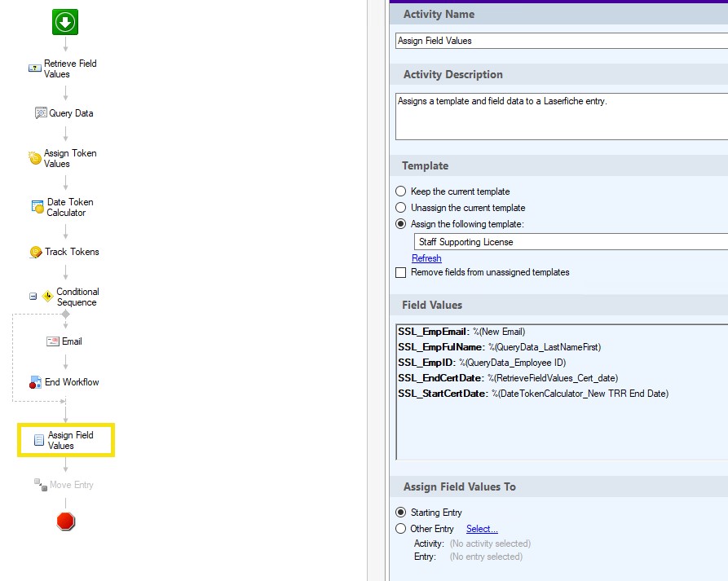728x581 pixels.
Task: Select the SSL_EmpEmail field value row
Action: pos(461,332)
